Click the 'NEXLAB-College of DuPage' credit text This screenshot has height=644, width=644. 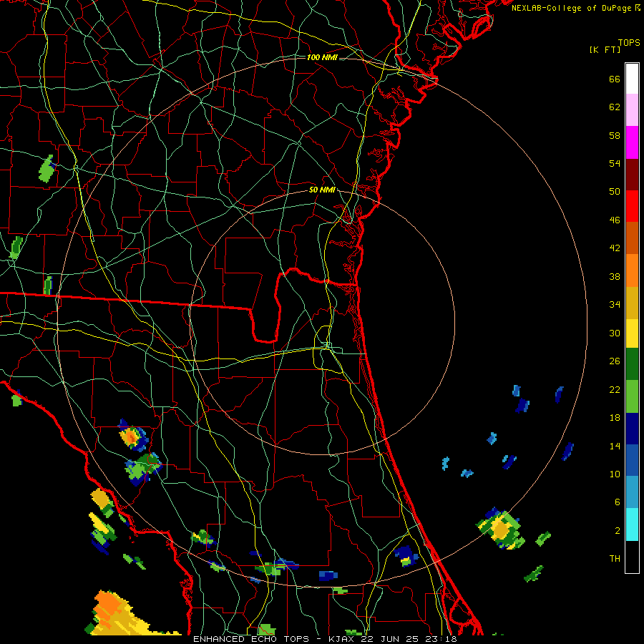click(571, 8)
